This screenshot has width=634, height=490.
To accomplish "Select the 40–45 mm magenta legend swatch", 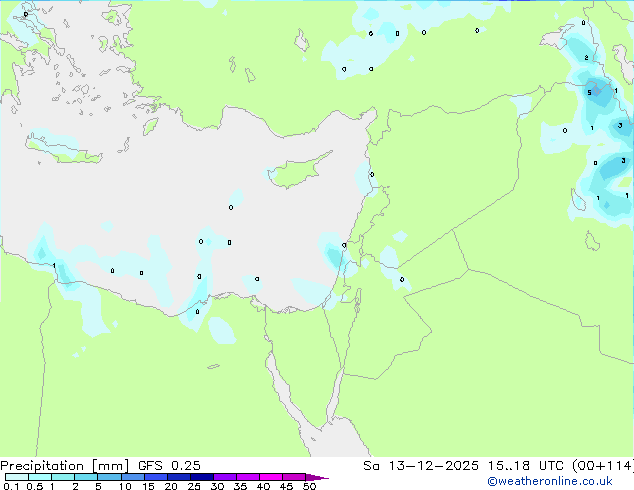I will point(271,477).
